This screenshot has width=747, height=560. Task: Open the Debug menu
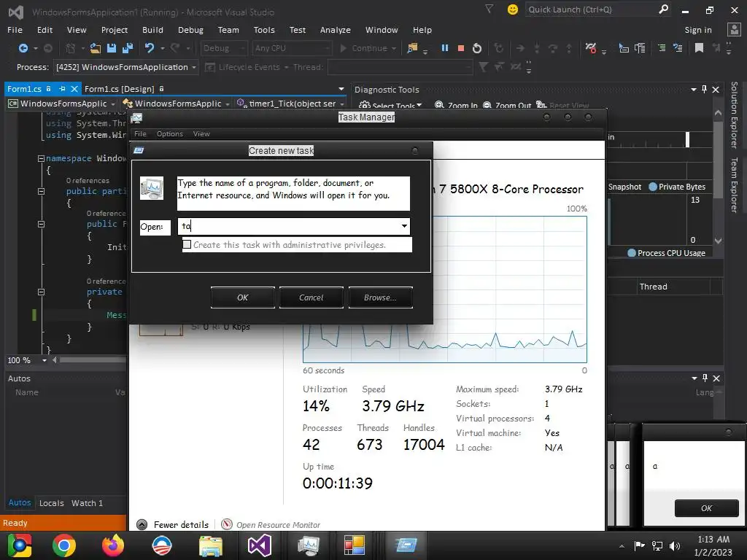(190, 30)
